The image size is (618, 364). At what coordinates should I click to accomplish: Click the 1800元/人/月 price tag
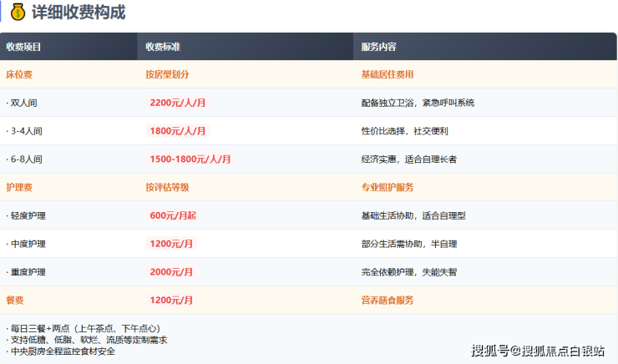(x=177, y=131)
